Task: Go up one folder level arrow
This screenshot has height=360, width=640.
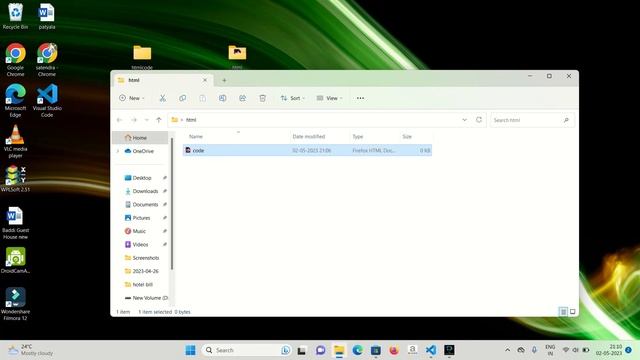Action: pyautogui.click(x=159, y=120)
